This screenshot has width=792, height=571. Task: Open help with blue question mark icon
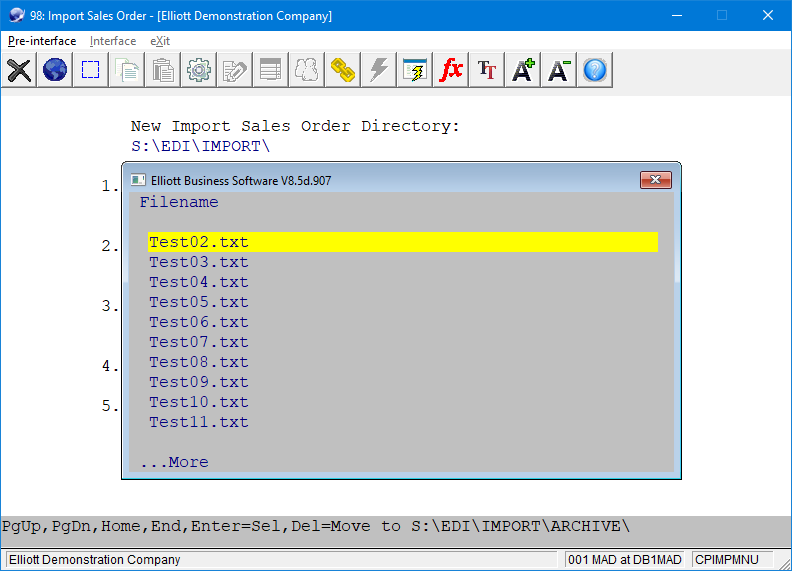tap(595, 70)
